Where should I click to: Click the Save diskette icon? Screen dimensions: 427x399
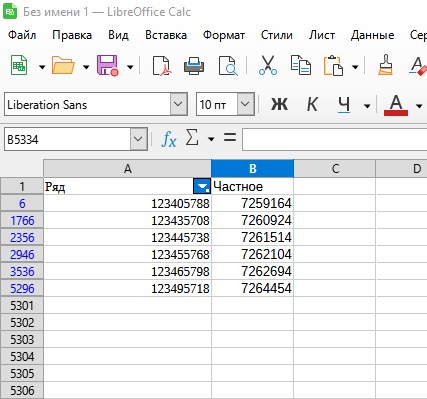pyautogui.click(x=107, y=65)
